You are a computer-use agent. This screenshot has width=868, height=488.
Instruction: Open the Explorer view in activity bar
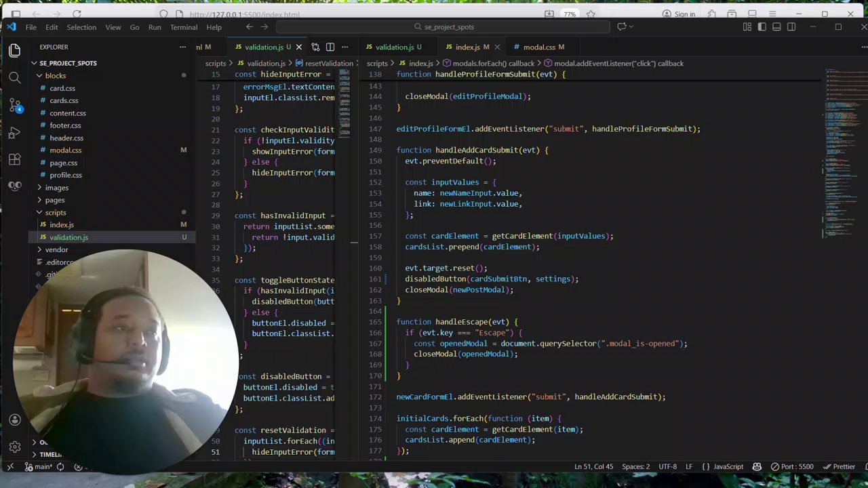pos(15,51)
